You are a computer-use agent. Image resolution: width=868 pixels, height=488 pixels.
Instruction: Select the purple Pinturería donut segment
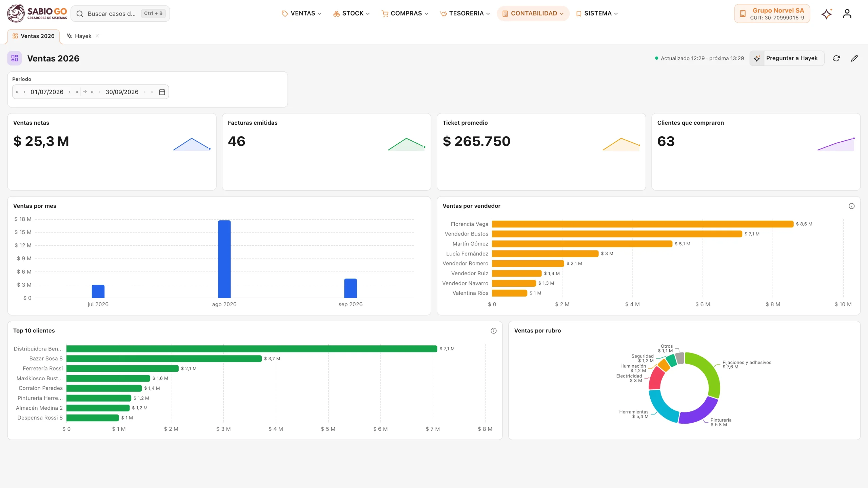point(700,413)
